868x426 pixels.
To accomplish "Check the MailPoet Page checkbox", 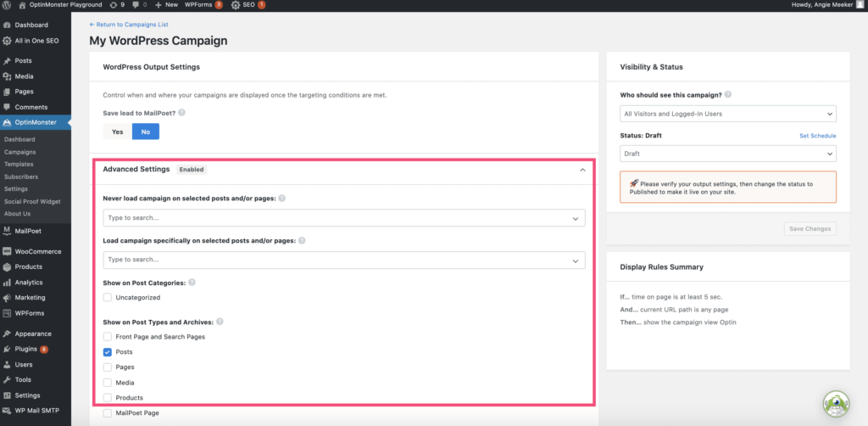I will point(108,413).
